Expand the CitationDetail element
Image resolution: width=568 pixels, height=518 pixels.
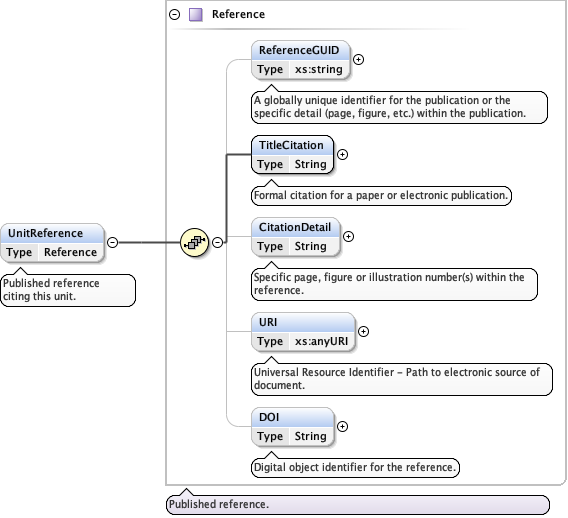tap(348, 237)
